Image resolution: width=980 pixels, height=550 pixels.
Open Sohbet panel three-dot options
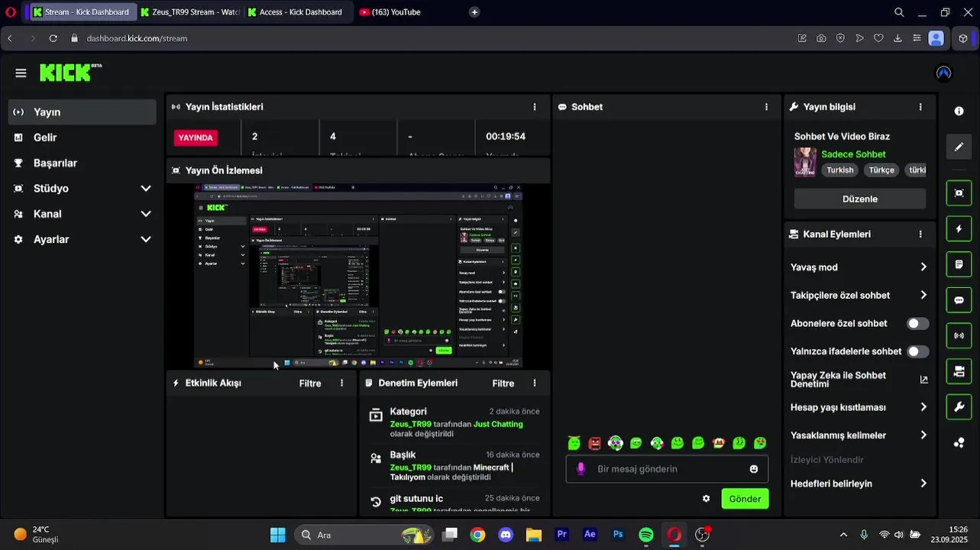pyautogui.click(x=766, y=107)
